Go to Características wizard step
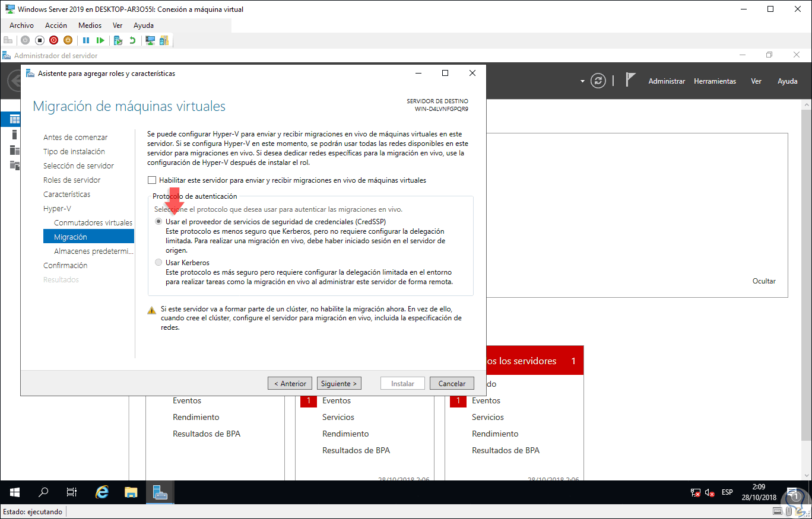This screenshot has height=519, width=812. tap(67, 194)
